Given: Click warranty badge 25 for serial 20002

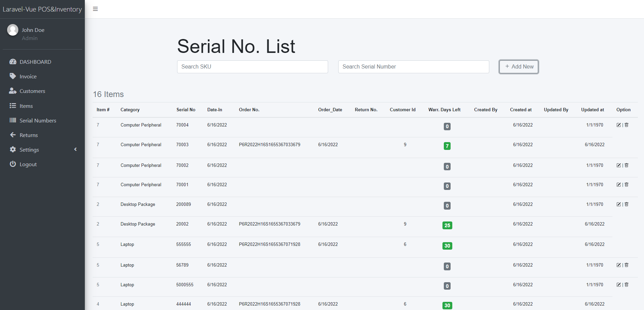Looking at the screenshot, I should pos(447,226).
